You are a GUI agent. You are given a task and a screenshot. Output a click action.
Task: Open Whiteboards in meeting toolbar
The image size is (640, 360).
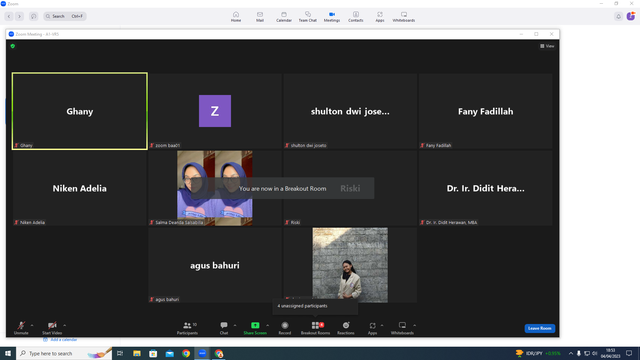(402, 328)
